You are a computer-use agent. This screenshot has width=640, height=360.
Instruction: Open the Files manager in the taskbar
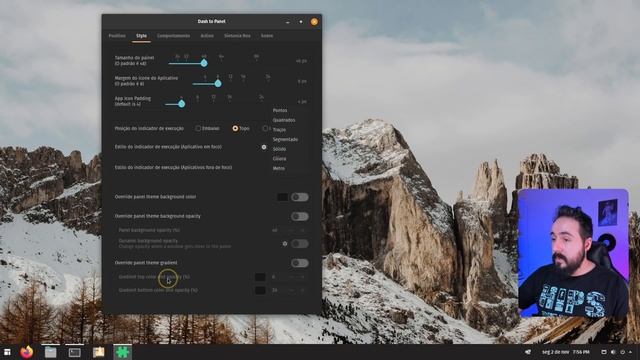click(50, 352)
